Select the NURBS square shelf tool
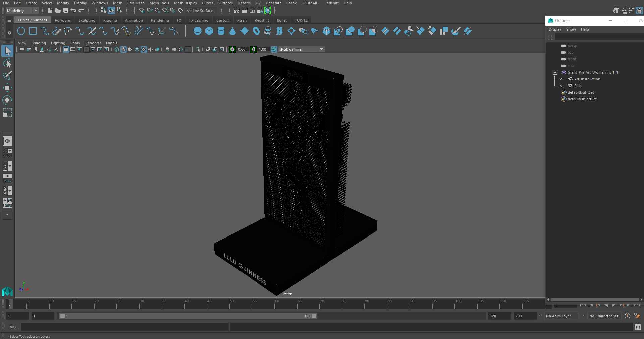This screenshot has height=339, width=644. tap(33, 31)
